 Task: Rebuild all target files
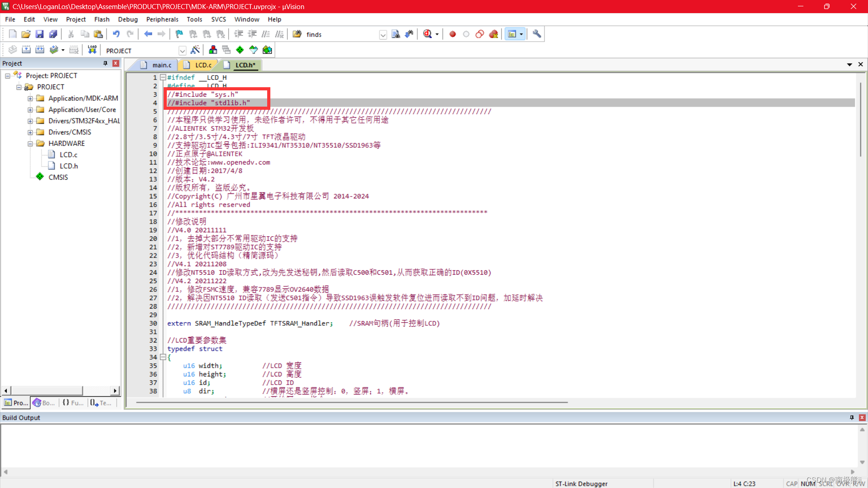[x=40, y=50]
